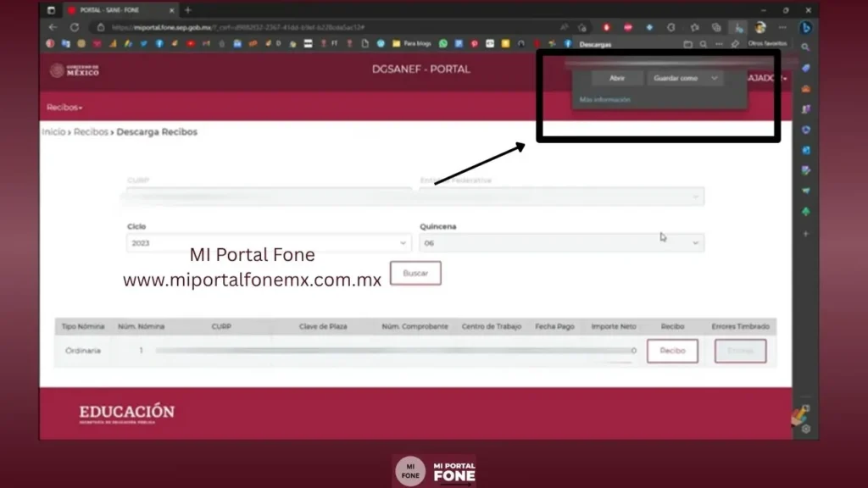The image size is (868, 488).
Task: Click the 'Importe Neto' column header
Action: pyautogui.click(x=614, y=326)
